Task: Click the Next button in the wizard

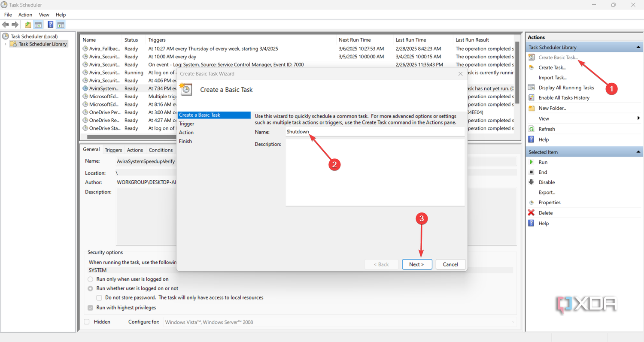Action: coord(417,264)
